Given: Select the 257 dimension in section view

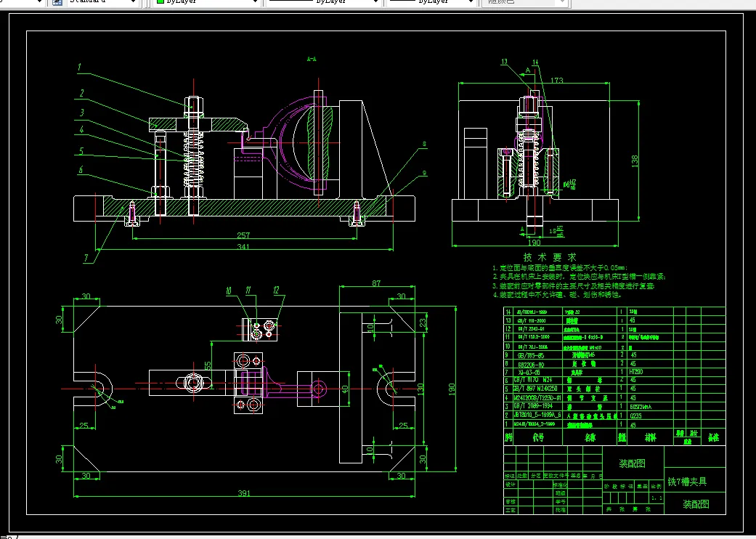Looking at the screenshot, I should 243,235.
